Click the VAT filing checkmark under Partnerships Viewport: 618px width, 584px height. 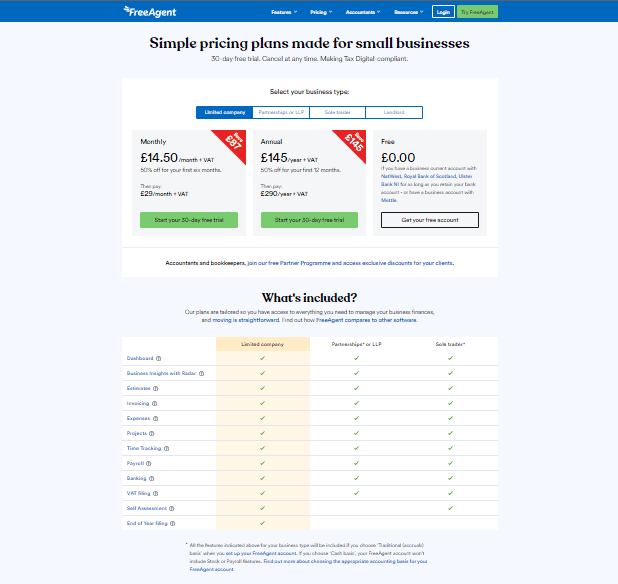click(356, 493)
